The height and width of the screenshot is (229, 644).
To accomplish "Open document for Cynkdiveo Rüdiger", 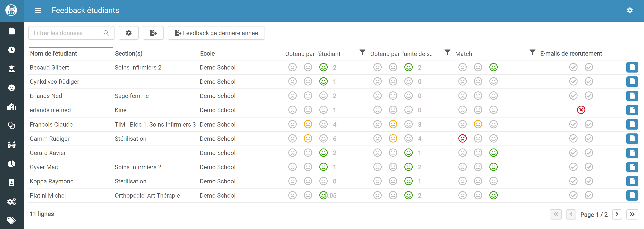I will [x=632, y=82].
